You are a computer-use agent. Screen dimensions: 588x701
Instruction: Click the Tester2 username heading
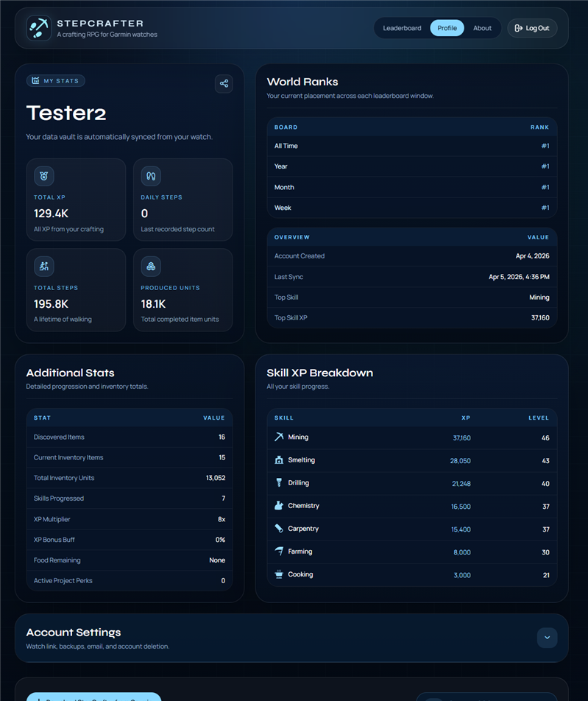[x=66, y=113]
